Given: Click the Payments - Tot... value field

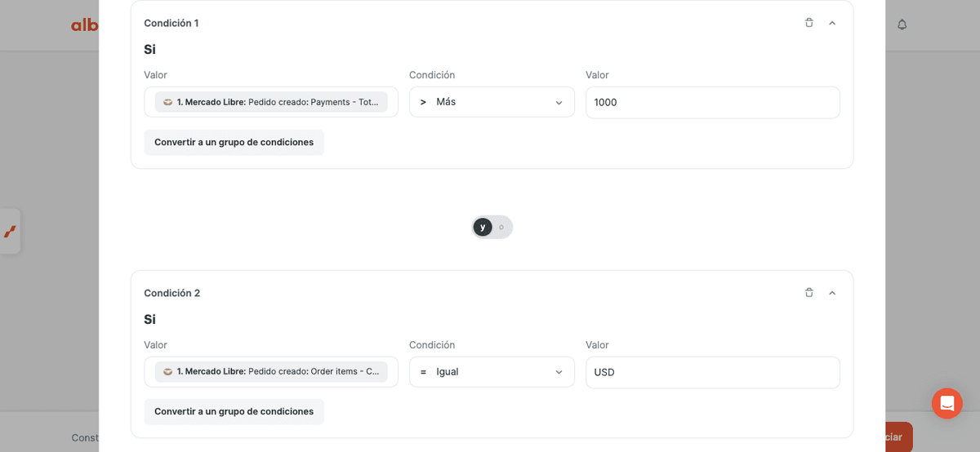Looking at the screenshot, I should (271, 102).
